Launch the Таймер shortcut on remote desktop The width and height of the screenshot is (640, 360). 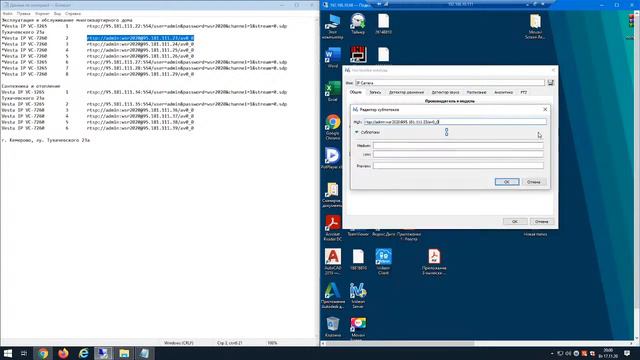click(358, 24)
